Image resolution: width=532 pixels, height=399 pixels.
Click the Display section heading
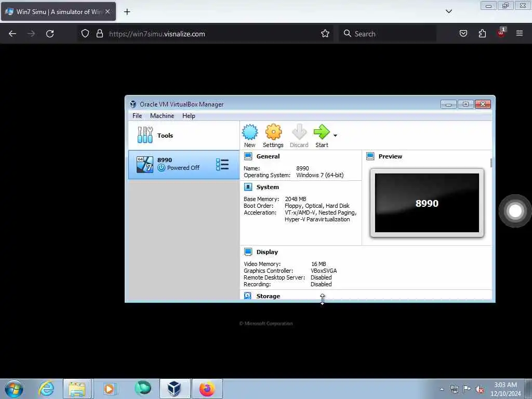pyautogui.click(x=267, y=252)
